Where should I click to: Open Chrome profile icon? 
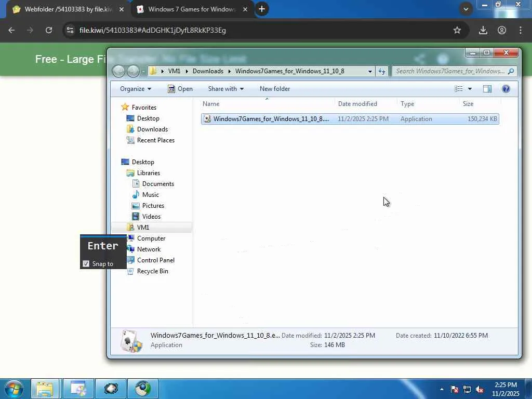(x=502, y=30)
